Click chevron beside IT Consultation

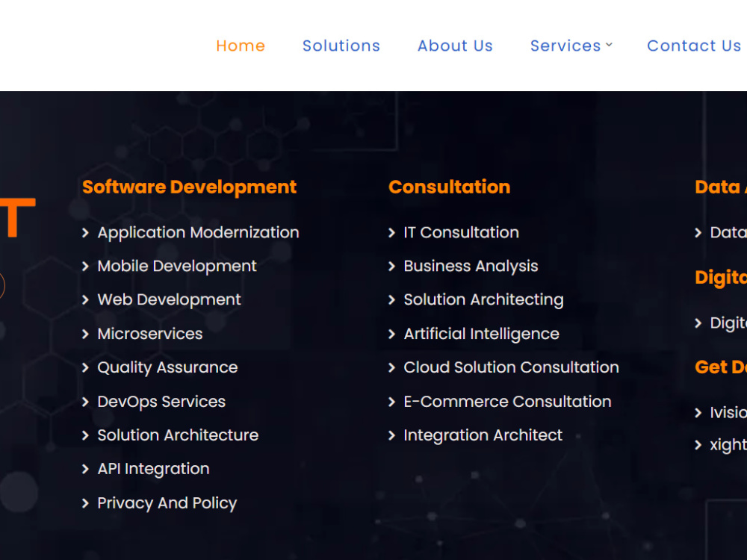pos(391,232)
